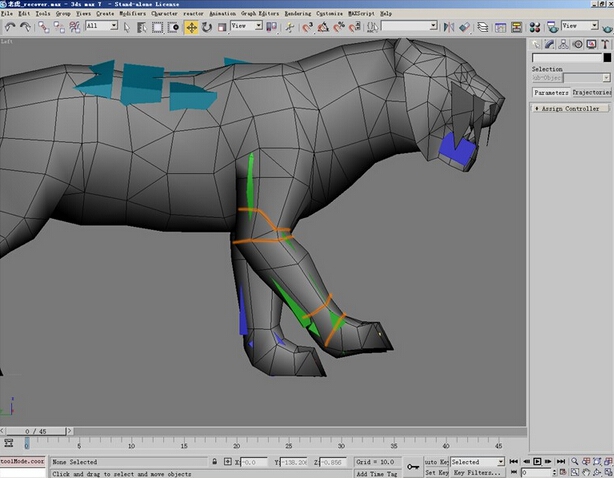Open reference coordinate system View dropdown

(246, 26)
